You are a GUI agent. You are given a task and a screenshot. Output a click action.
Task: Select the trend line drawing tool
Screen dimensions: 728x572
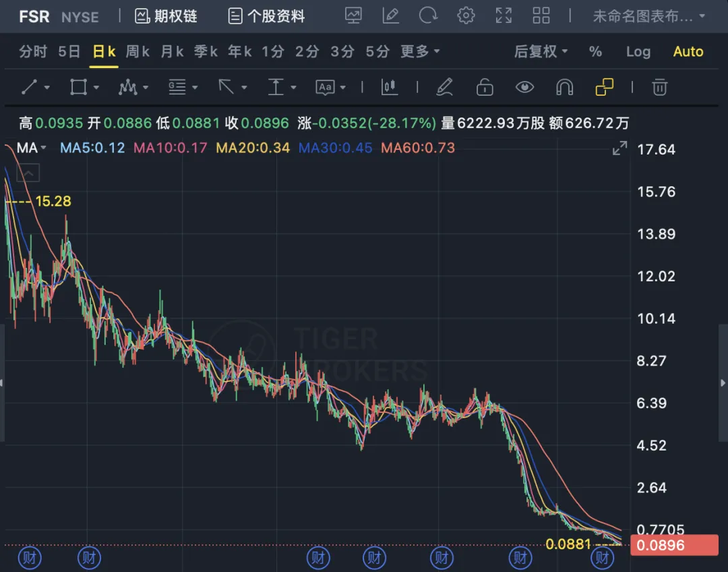click(30, 87)
